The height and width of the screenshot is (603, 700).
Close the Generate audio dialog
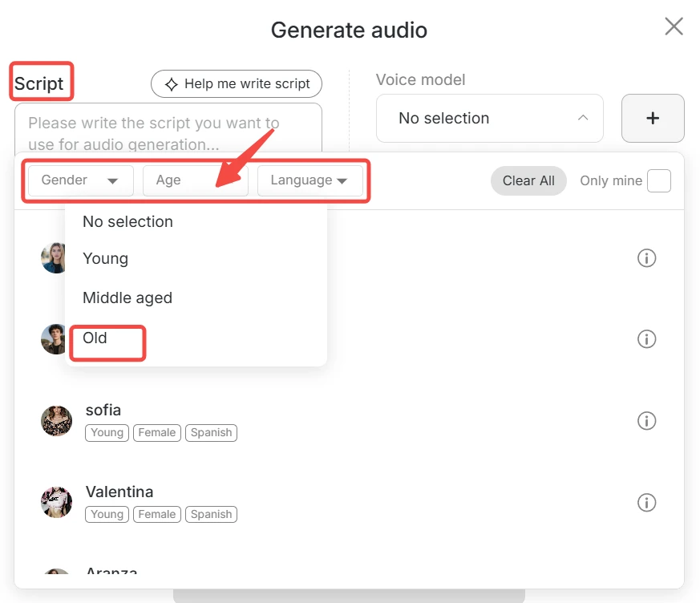point(674,26)
